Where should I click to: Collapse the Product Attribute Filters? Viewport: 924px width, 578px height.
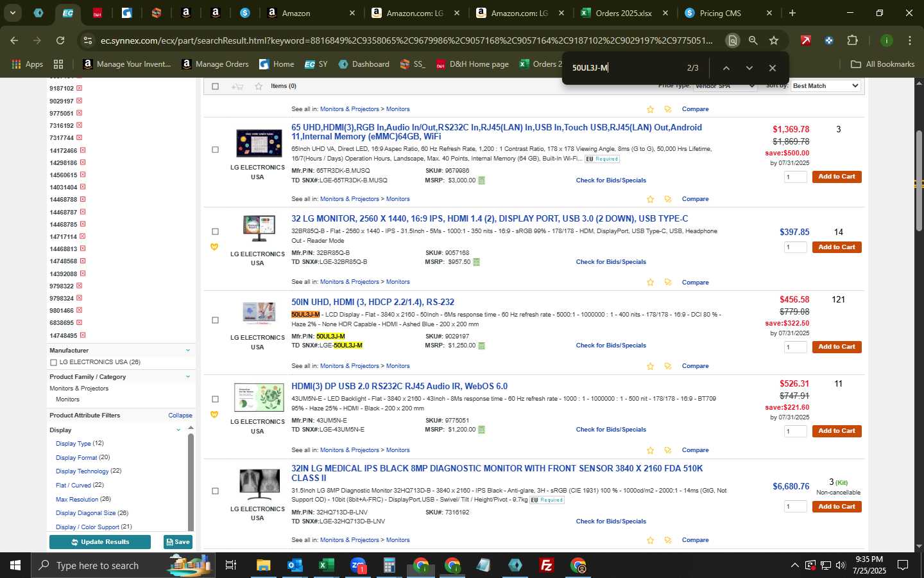coord(180,416)
